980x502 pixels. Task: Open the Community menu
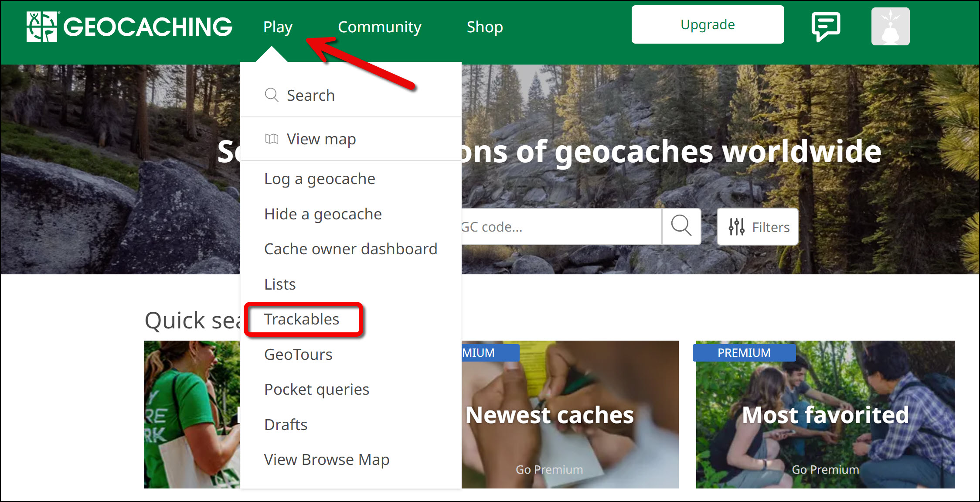[379, 27]
